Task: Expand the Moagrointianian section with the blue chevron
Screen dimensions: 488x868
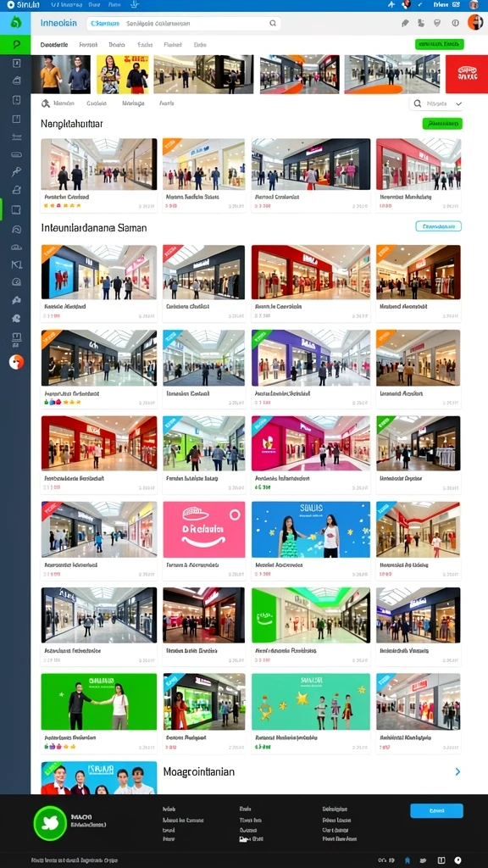Action: click(x=457, y=771)
